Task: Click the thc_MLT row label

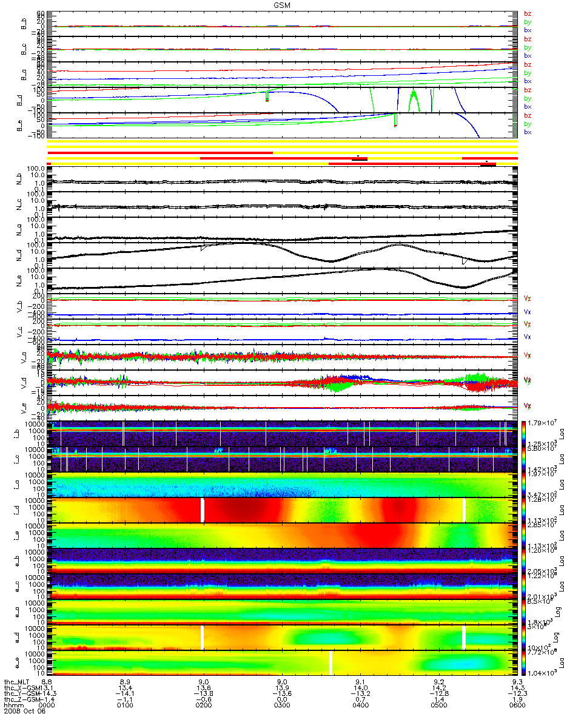Action: 18,682
